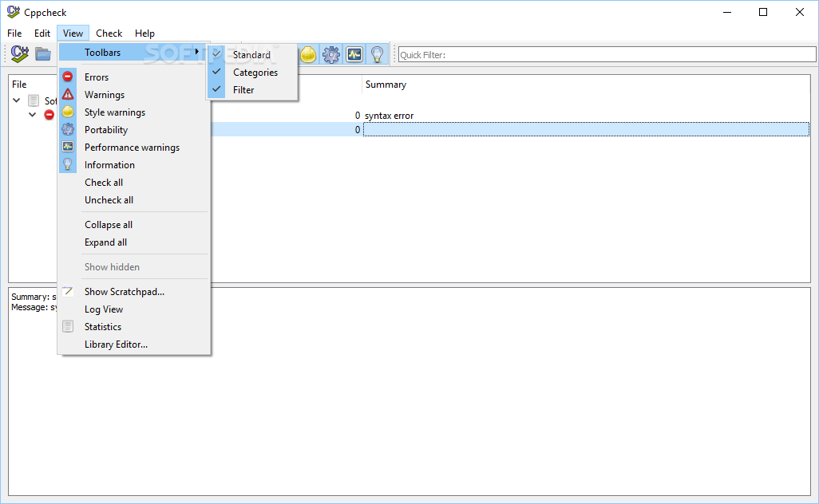The height and width of the screenshot is (504, 819).
Task: Toggle the yellow hardhat style toolbar icon
Action: [308, 54]
